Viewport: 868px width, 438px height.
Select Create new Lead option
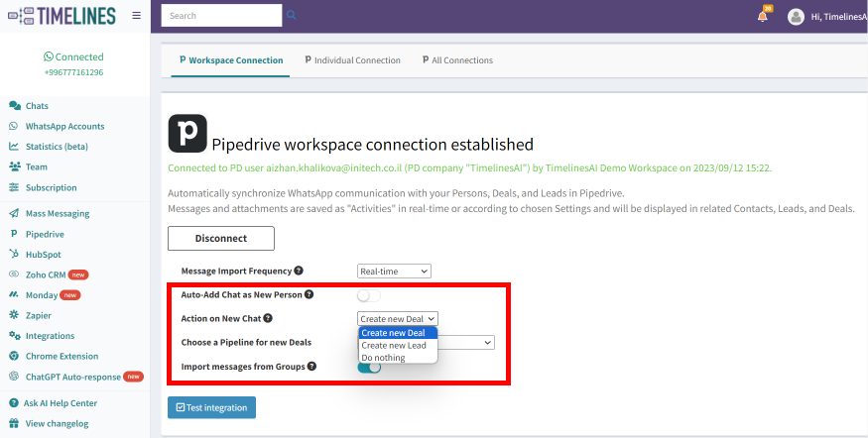(x=398, y=345)
